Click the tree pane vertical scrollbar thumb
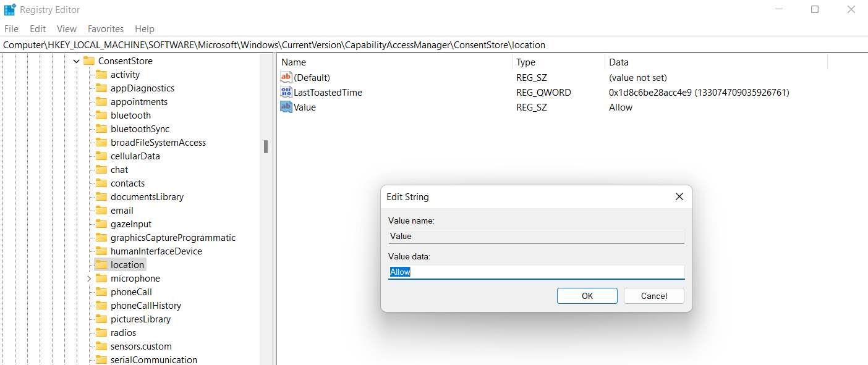 [266, 146]
